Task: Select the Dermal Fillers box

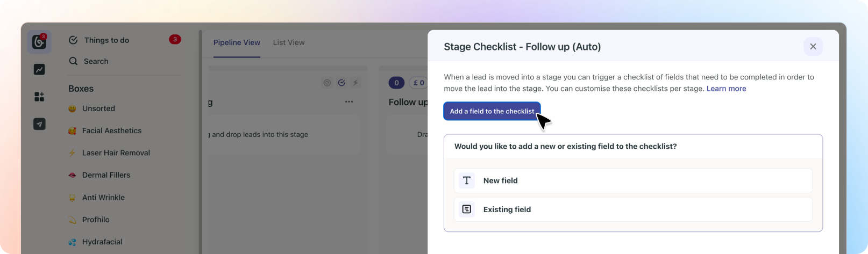Action: (106, 175)
